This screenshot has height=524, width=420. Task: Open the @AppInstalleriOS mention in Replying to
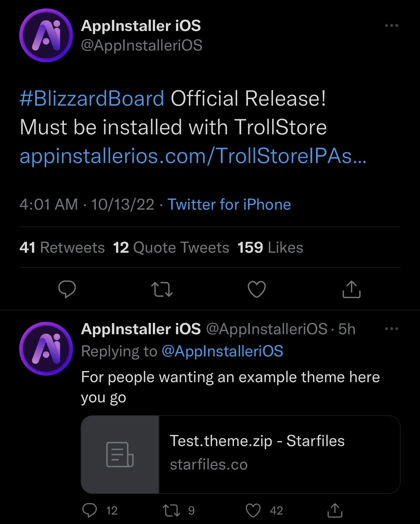pyautogui.click(x=222, y=351)
